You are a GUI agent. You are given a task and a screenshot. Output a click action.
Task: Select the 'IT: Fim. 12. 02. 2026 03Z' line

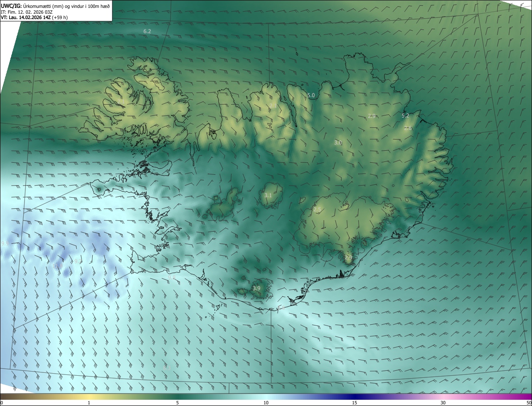point(26,12)
